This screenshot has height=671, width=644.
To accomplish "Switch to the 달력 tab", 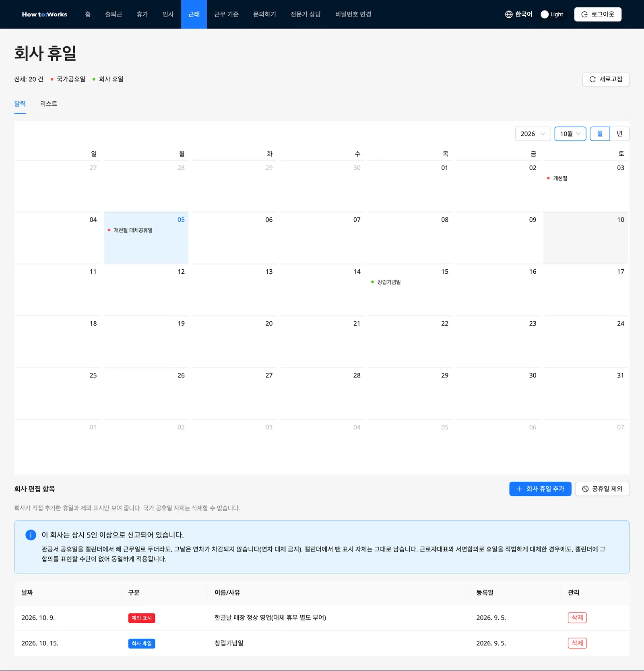I will pos(20,104).
